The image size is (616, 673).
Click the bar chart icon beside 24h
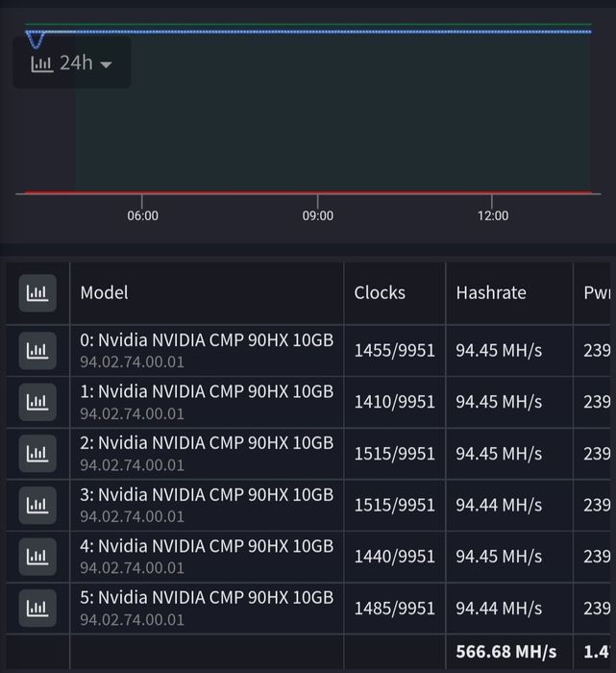click(41, 64)
